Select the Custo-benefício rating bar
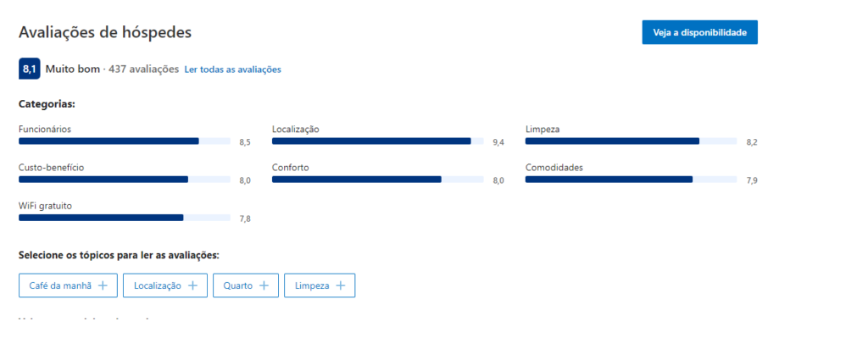 tap(125, 180)
